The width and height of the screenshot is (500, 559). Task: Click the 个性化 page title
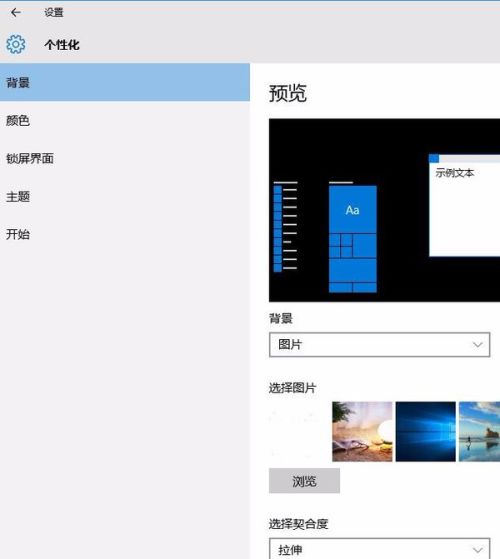[62, 45]
